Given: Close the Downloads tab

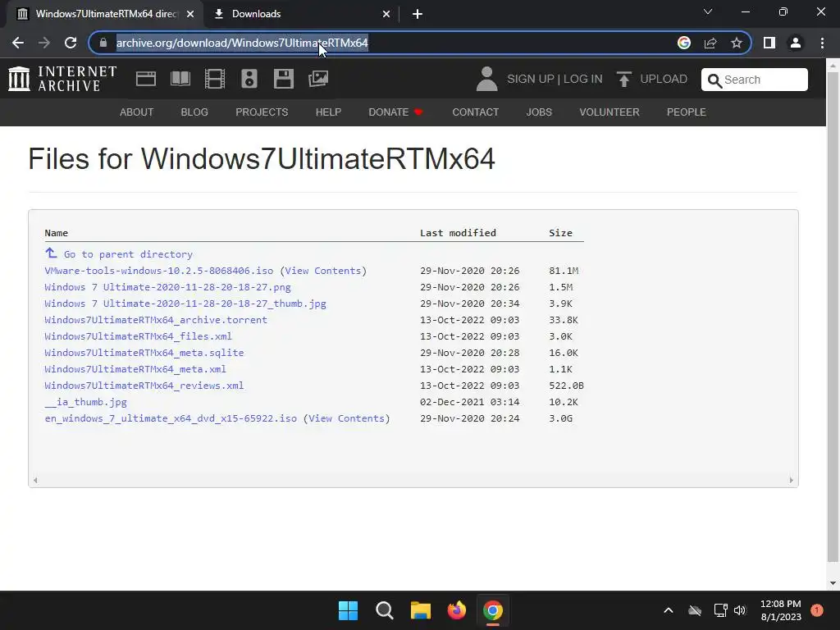Looking at the screenshot, I should coord(386,14).
